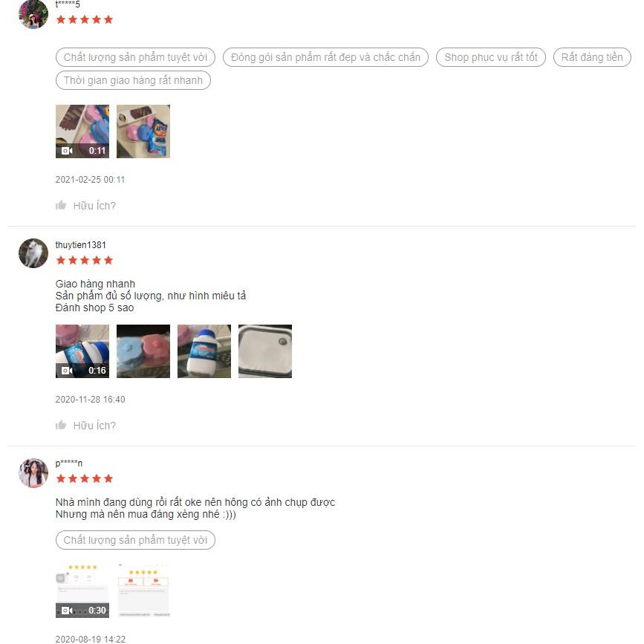
Task: Select 'Thời gian giao hàng rất nhanh' tag
Action: (x=133, y=80)
